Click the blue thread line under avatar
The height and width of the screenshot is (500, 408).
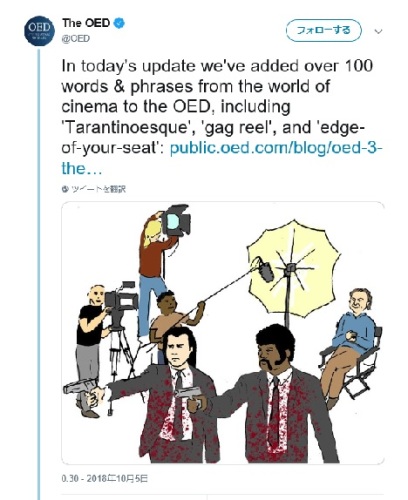pyautogui.click(x=39, y=273)
